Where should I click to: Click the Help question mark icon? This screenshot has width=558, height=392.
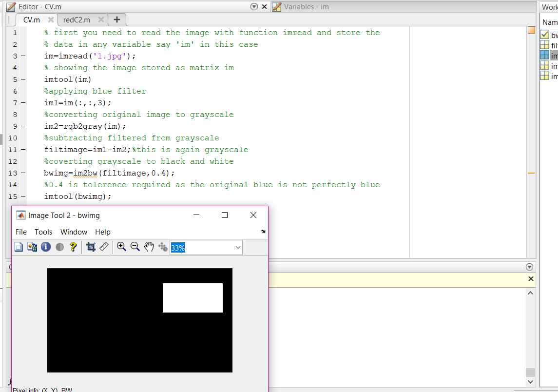pos(72,247)
